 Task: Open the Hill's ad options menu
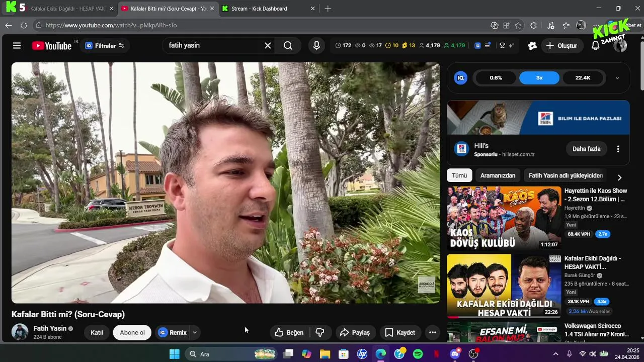coord(618,149)
